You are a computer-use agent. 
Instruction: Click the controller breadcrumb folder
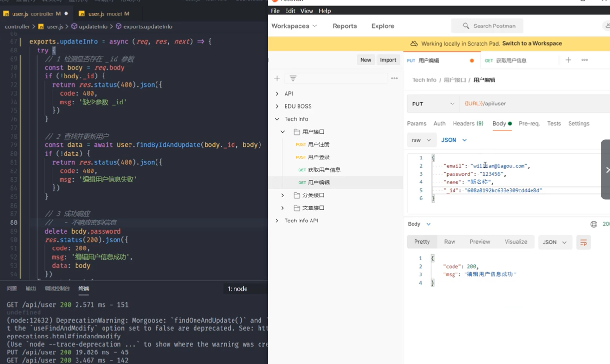[x=17, y=26]
